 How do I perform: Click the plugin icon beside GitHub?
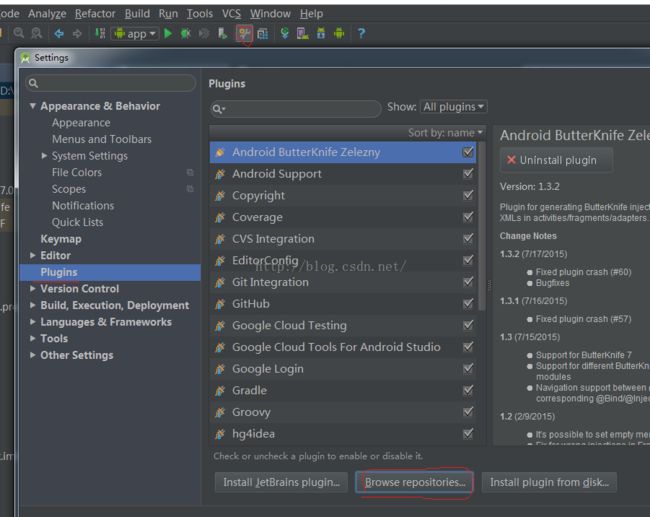click(220, 304)
